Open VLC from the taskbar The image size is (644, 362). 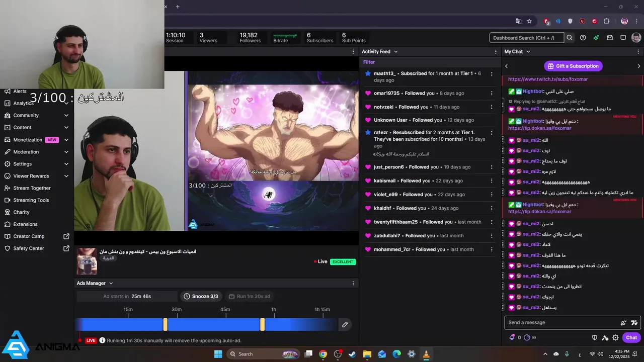426,354
